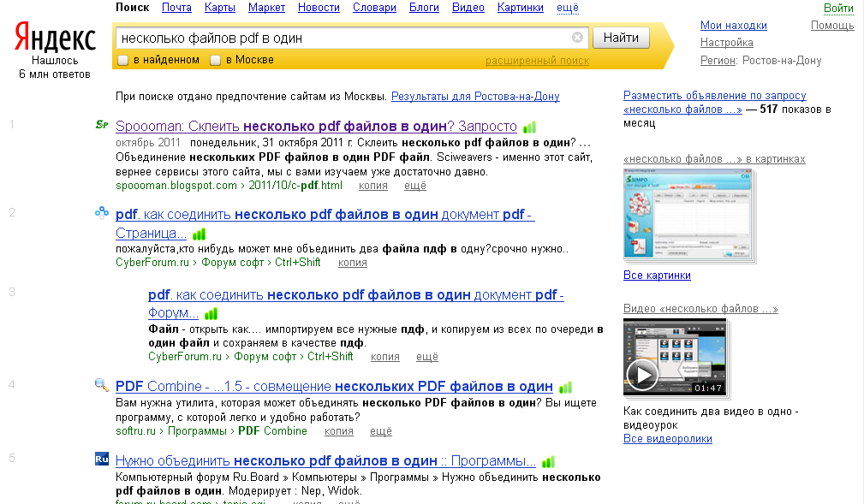Switch to Новости search
The height and width of the screenshot is (504, 864).
[319, 8]
